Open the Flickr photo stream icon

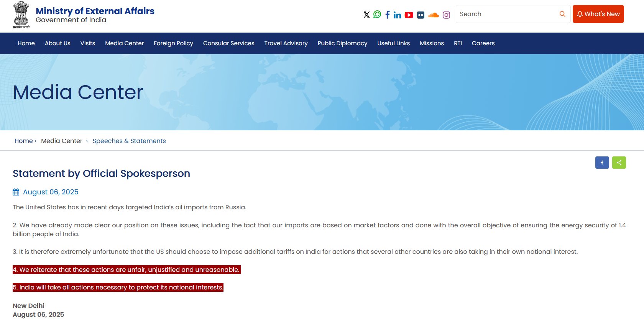coord(421,15)
